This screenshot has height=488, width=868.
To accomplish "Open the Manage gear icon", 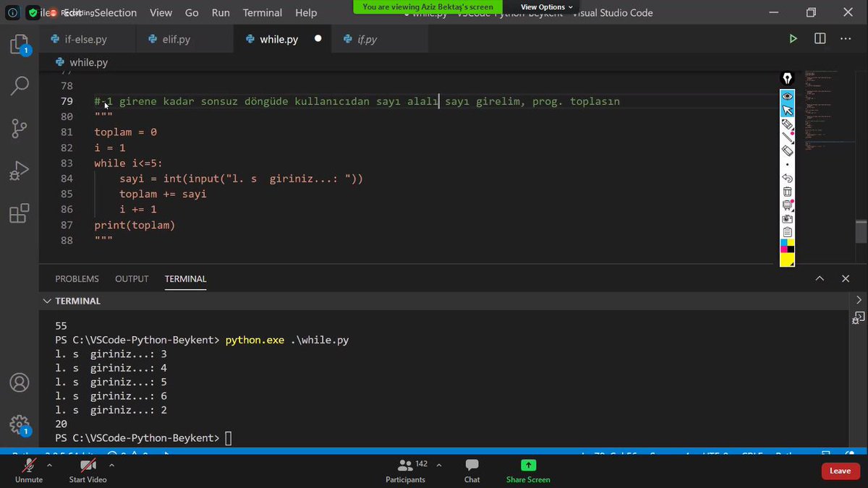I will pyautogui.click(x=20, y=425).
